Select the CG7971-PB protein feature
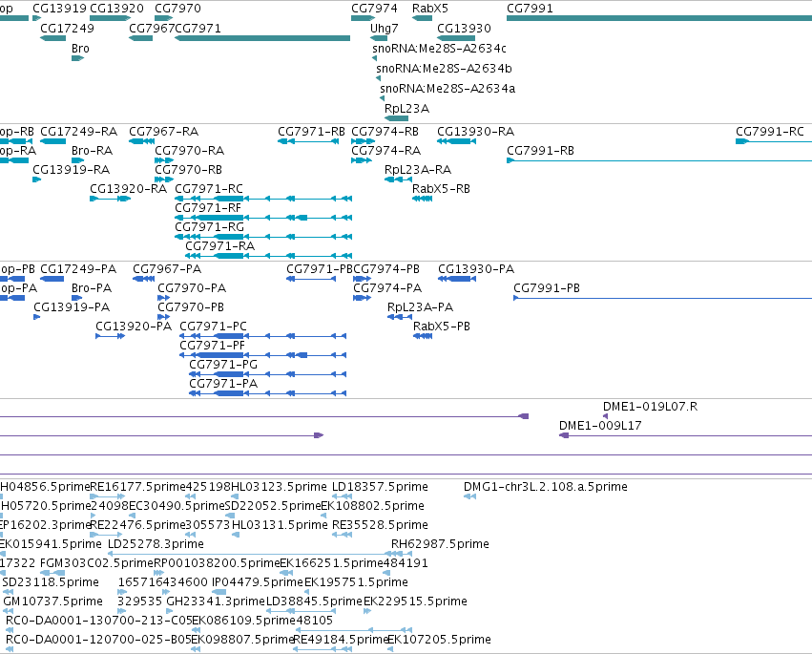812x654 pixels. 311,279
